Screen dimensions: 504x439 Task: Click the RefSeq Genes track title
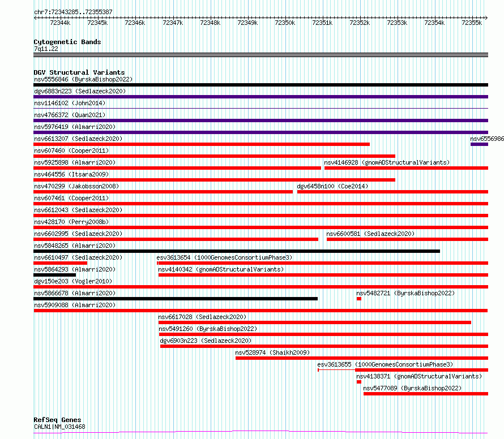point(57,420)
